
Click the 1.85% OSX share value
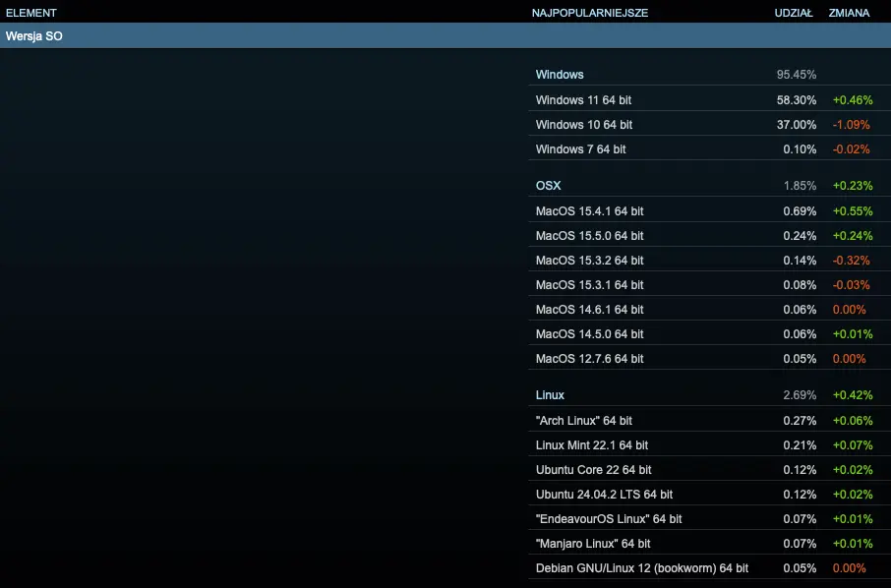pyautogui.click(x=800, y=185)
